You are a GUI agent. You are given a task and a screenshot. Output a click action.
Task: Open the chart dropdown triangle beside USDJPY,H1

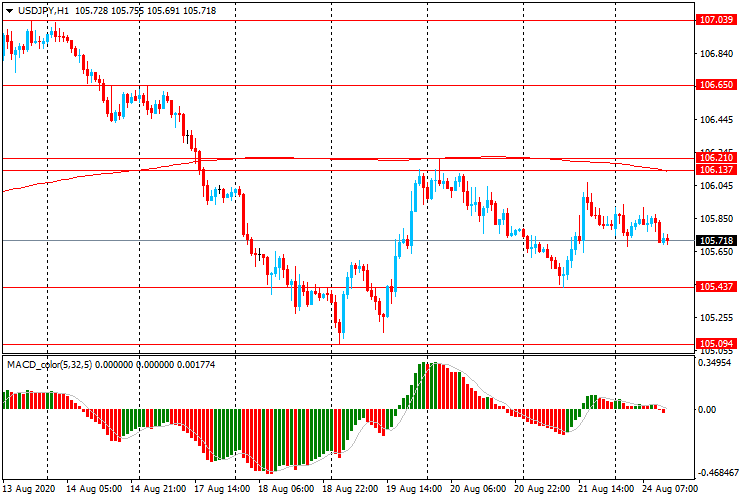(x=9, y=11)
